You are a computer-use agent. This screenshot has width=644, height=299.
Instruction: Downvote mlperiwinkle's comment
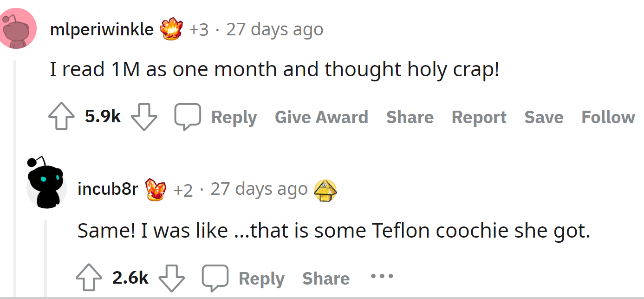click(144, 117)
